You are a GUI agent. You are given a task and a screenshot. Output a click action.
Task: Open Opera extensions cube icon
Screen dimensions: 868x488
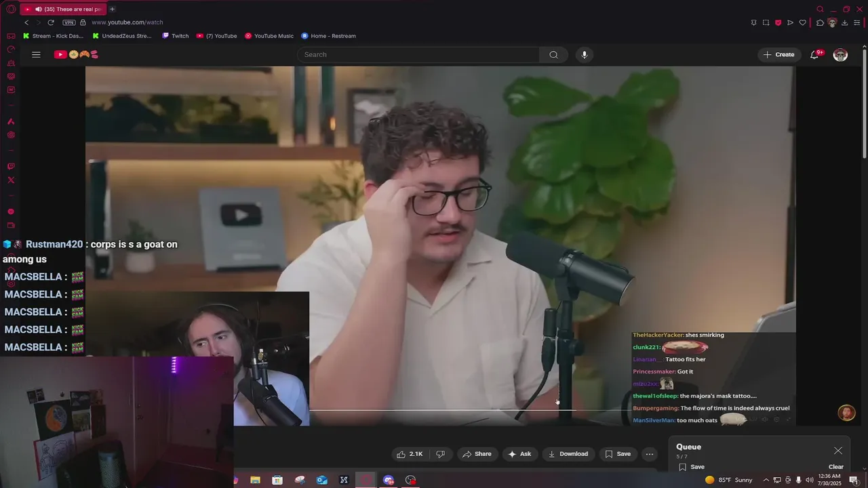point(820,22)
